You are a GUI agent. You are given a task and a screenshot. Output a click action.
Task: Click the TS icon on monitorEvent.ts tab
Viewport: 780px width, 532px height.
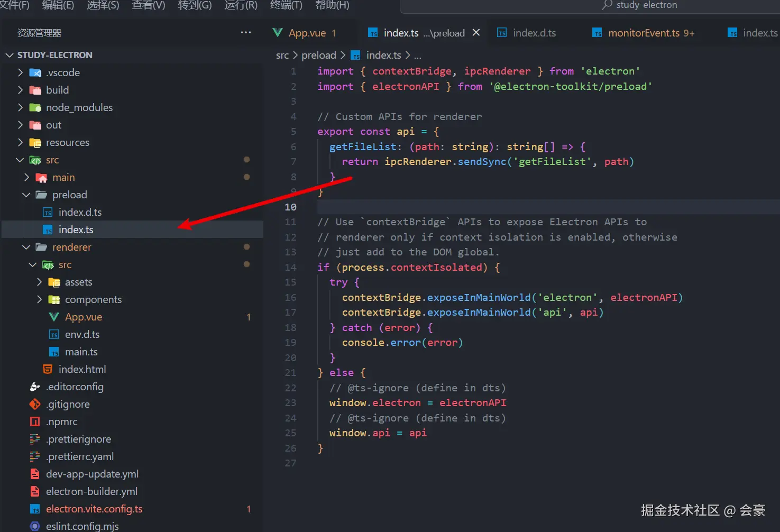point(597,33)
